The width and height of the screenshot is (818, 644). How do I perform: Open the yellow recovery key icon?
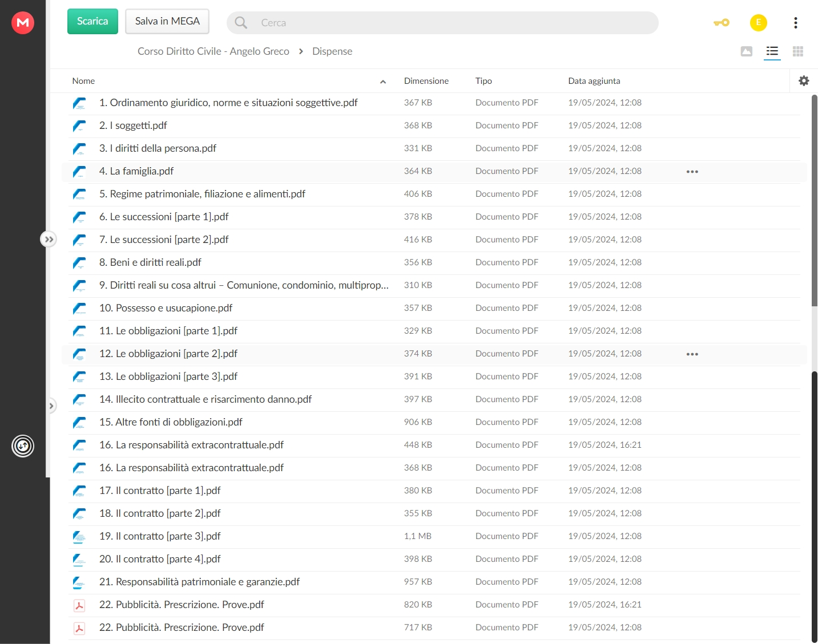[x=722, y=23]
